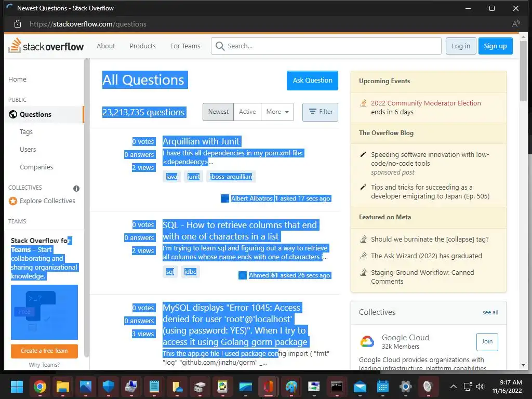Join the Google Cloud collective
The width and height of the screenshot is (532, 399).
click(487, 342)
